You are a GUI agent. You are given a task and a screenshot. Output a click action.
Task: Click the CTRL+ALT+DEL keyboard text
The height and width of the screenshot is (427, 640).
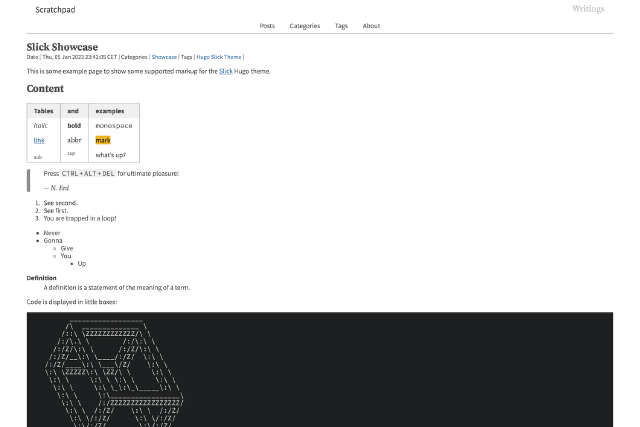[88, 173]
